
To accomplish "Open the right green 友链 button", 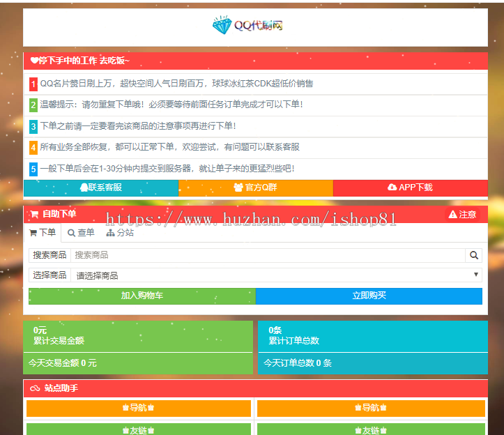I will (x=371, y=429).
